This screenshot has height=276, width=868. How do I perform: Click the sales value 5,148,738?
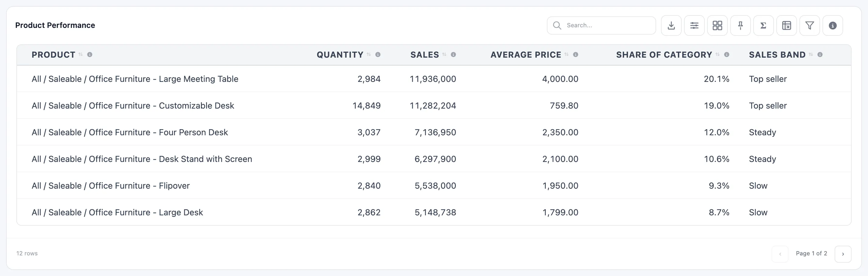pos(435,212)
